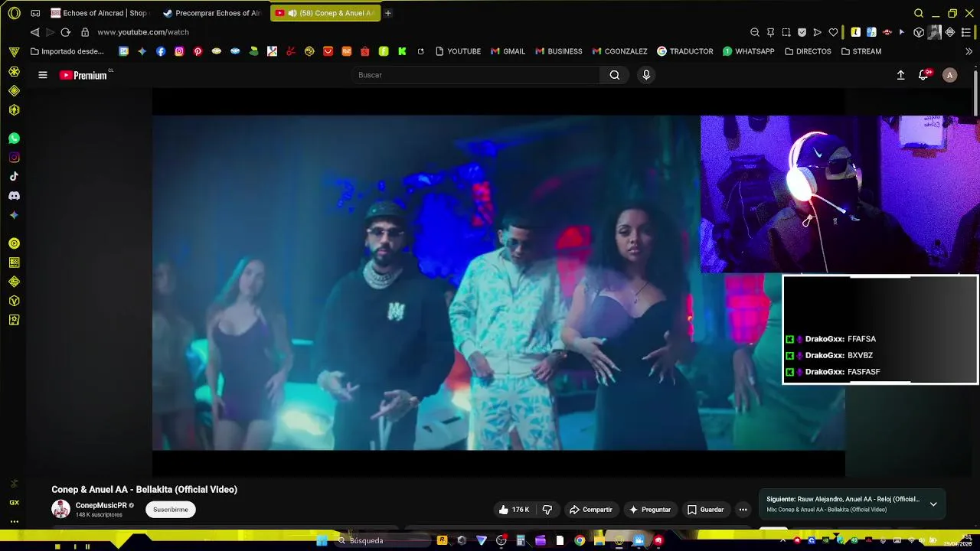Open the BUSINESS Gmail bookmark
Screen dimensions: 980x551
click(x=558, y=51)
